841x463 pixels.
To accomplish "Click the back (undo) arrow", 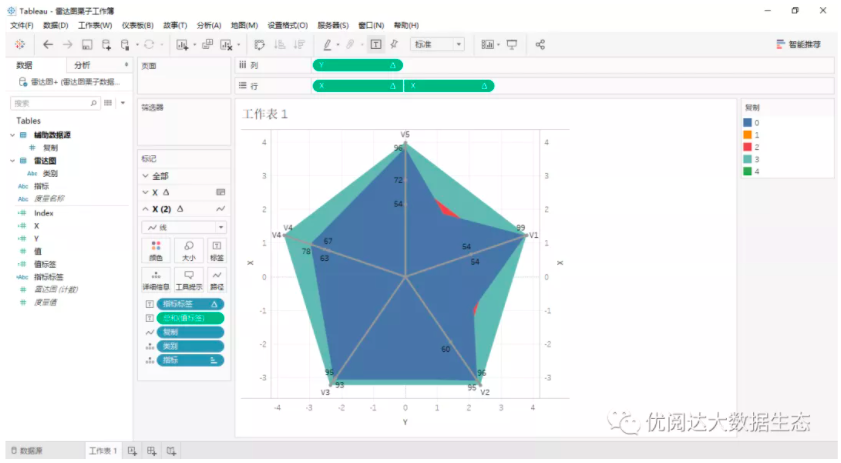I will click(48, 45).
